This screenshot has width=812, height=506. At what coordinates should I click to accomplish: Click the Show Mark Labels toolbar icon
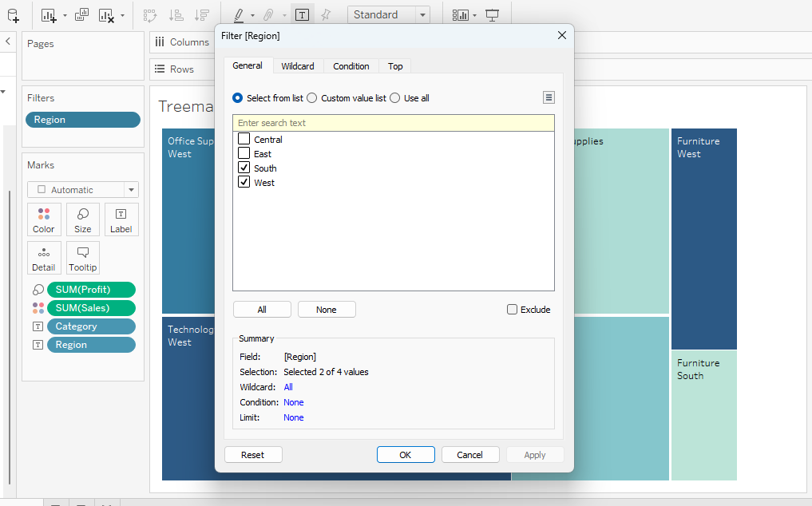click(302, 14)
